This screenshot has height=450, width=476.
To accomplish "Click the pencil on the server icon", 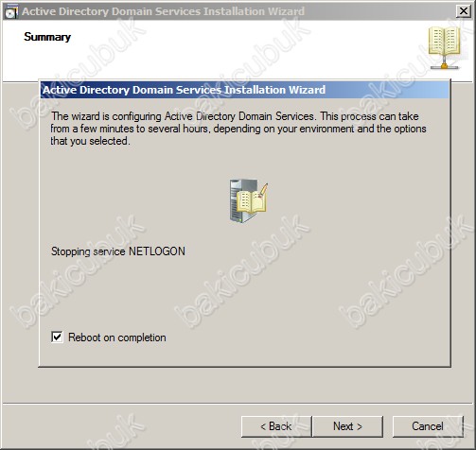I will click(263, 190).
